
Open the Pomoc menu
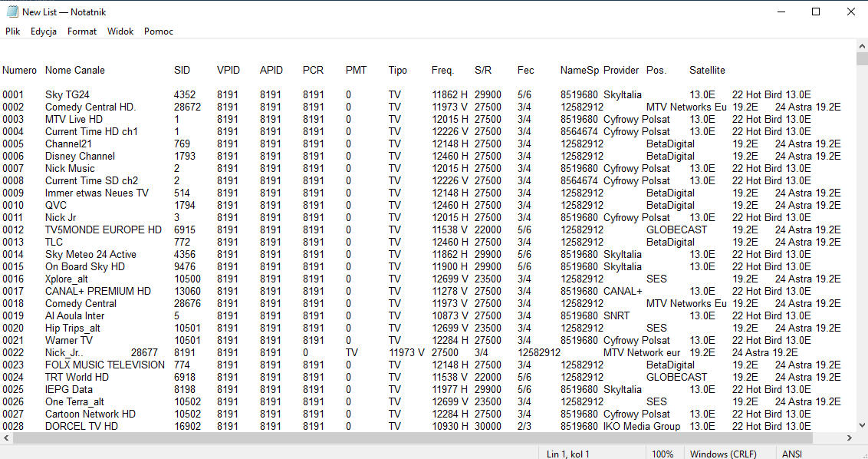pyautogui.click(x=159, y=31)
